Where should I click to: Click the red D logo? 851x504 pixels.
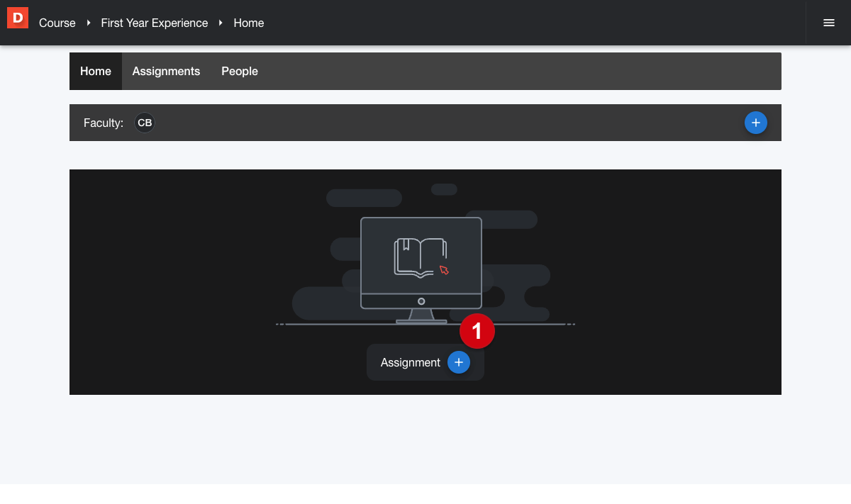point(18,18)
